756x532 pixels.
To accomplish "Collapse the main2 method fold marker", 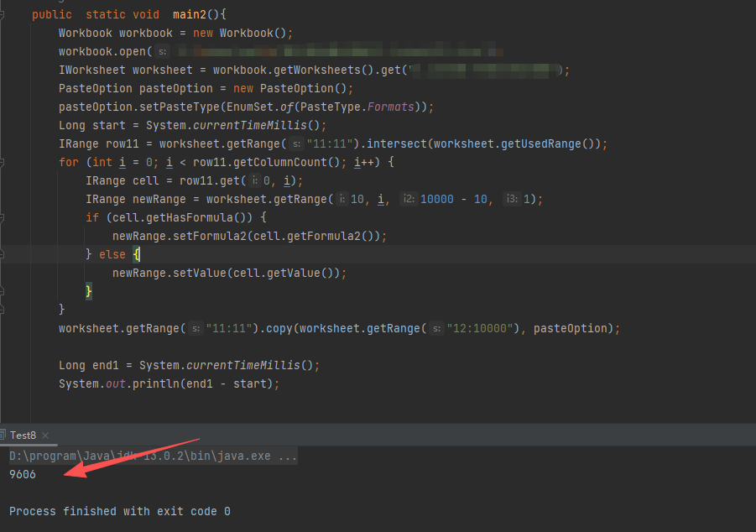I will pos(3,15).
